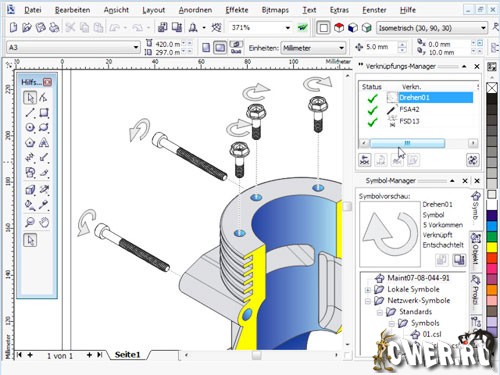Select the Pan hand tool
The image size is (500, 375).
click(44, 222)
